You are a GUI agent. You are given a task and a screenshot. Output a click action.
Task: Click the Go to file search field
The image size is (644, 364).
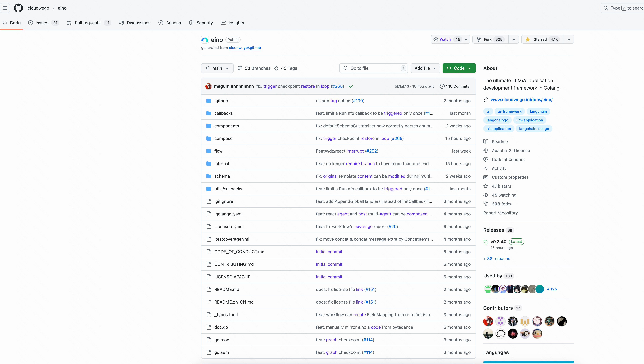point(374,68)
